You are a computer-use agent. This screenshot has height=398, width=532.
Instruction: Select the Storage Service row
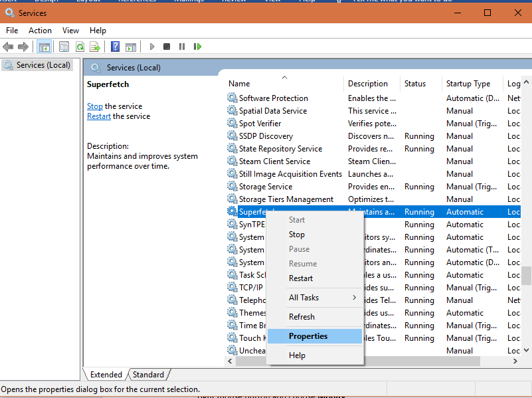coord(373,186)
